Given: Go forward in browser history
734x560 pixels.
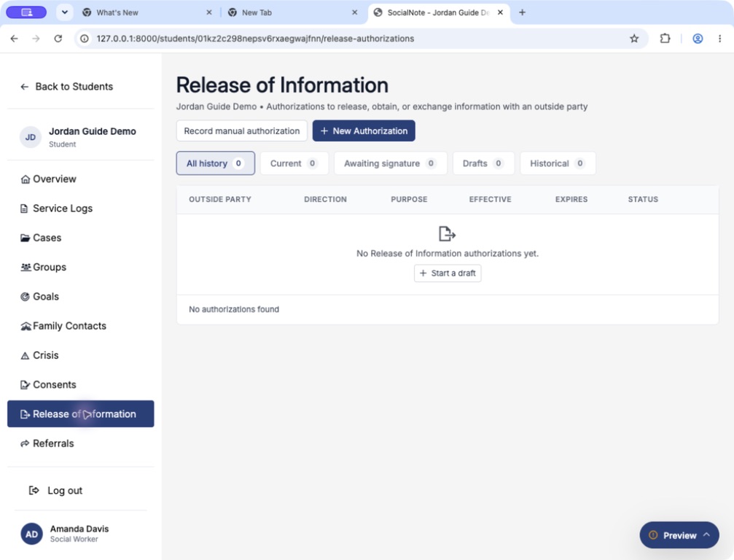Looking at the screenshot, I should tap(36, 39).
